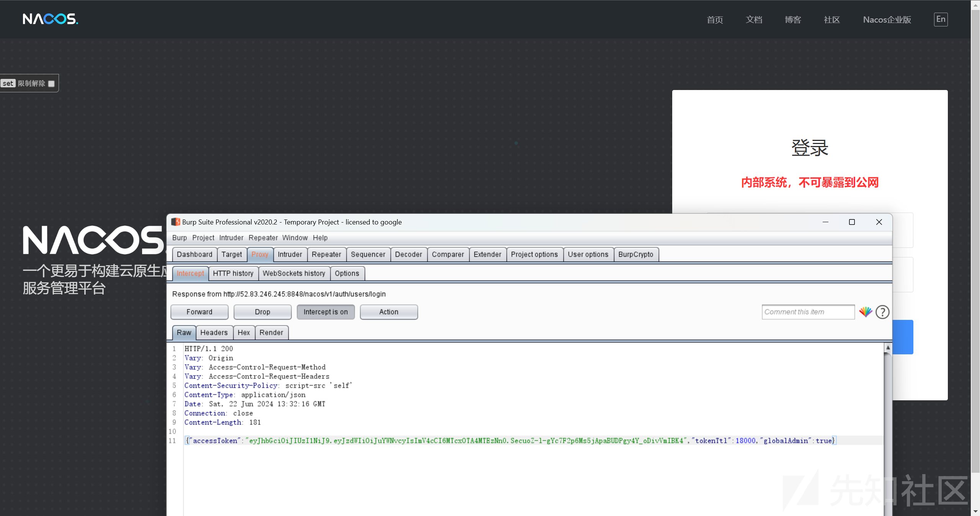Switch to the Target tab
The width and height of the screenshot is (980, 516).
pyautogui.click(x=232, y=254)
